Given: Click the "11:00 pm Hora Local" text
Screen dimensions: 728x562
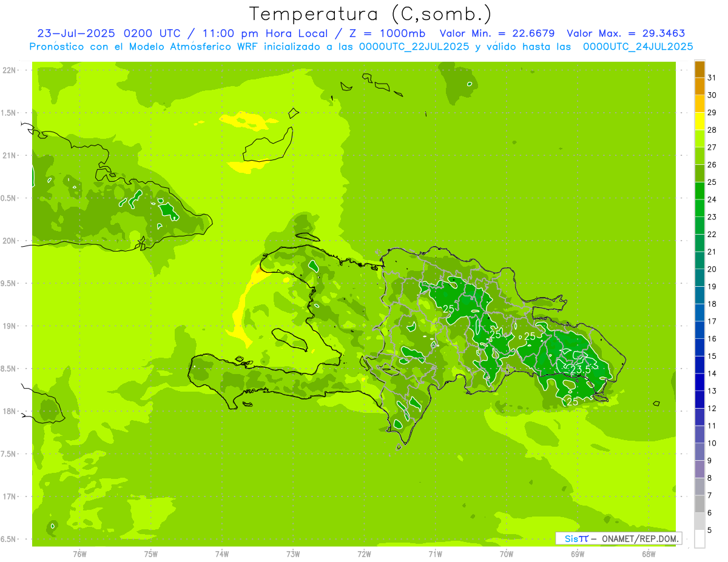Looking at the screenshot, I should point(265,33).
